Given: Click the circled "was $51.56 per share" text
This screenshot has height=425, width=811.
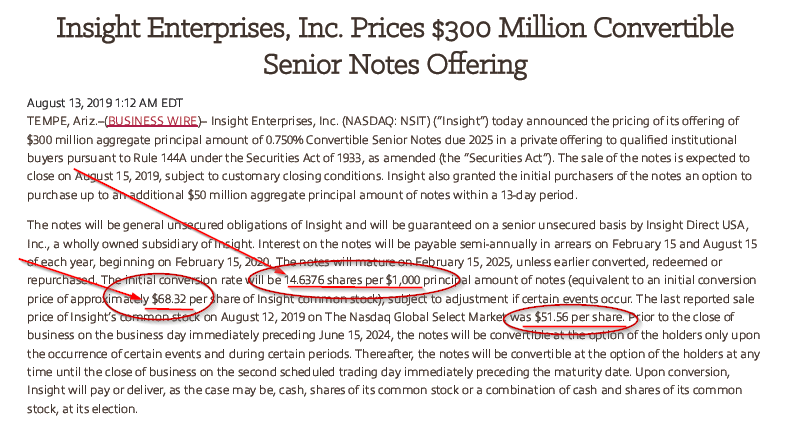Looking at the screenshot, I should pyautogui.click(x=567, y=317).
